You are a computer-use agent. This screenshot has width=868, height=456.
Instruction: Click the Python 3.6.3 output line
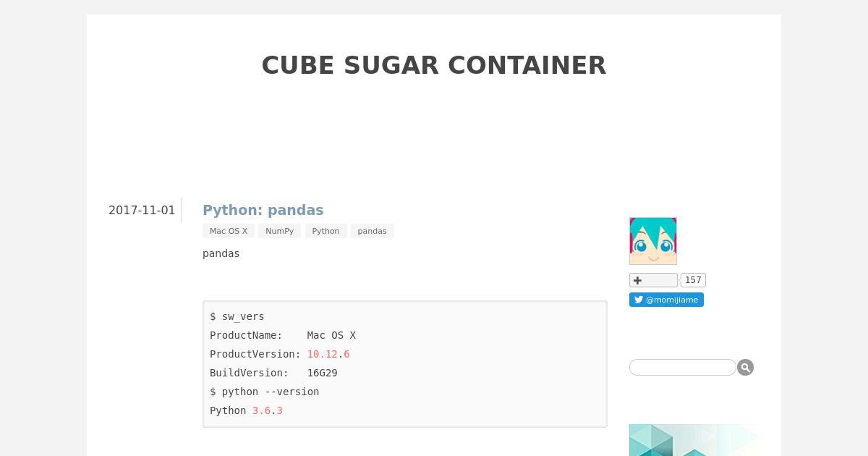tap(247, 410)
